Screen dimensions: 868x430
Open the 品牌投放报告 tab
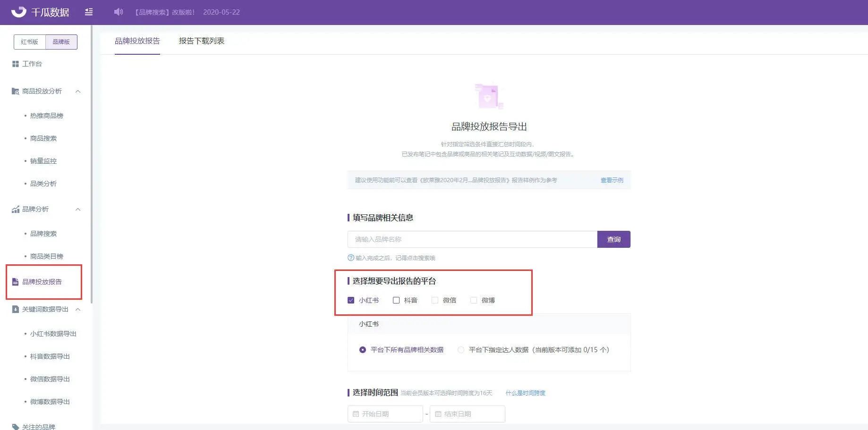(137, 41)
